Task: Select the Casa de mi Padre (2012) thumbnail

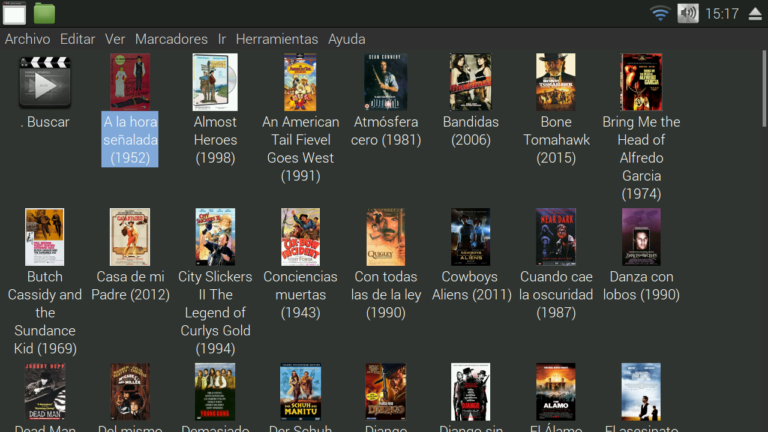Action: click(x=130, y=237)
